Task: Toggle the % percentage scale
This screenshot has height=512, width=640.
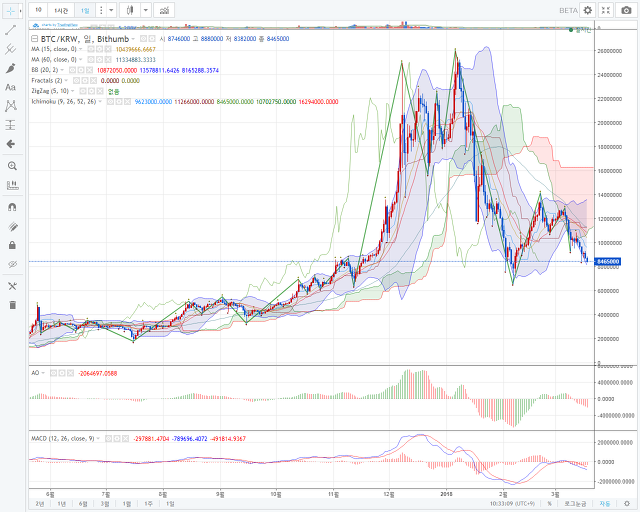Action: 549,504
